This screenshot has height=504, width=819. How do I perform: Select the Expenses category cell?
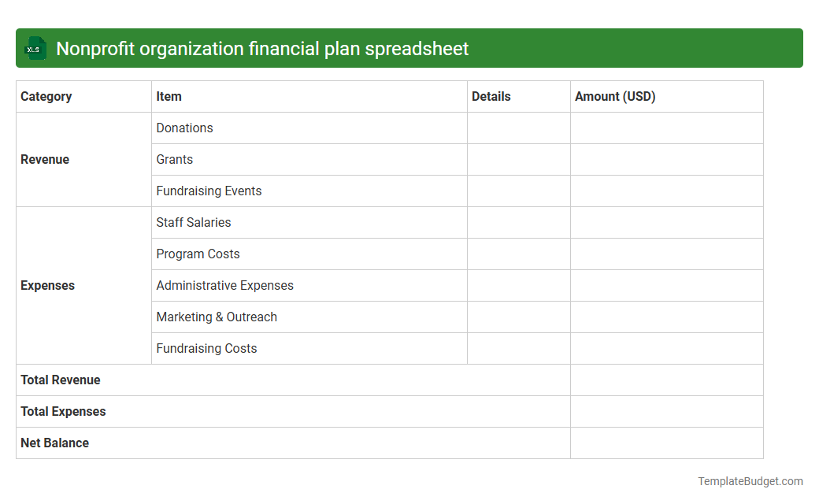tap(47, 285)
